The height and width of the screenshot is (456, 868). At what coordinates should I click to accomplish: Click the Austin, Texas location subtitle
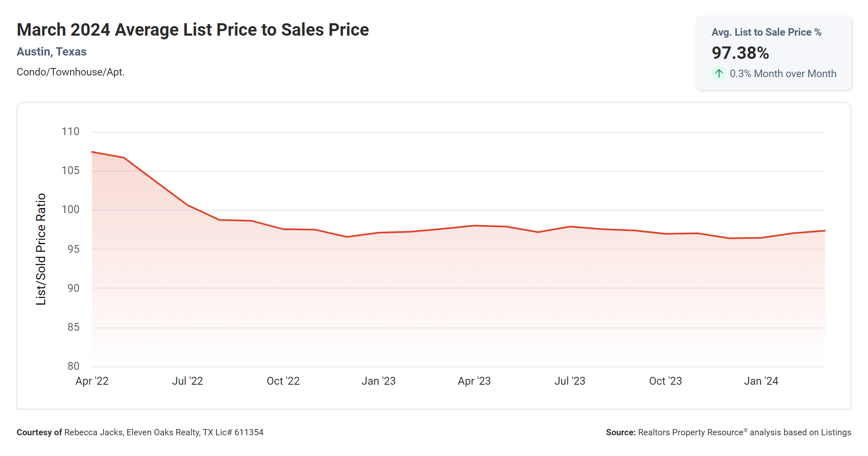point(51,52)
